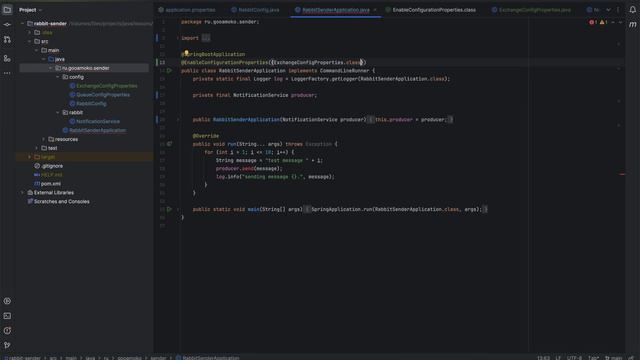Viewport: 640px width, 360px height.
Task: Open ExchangeConfigProperties in project tree
Action: coord(107,86)
